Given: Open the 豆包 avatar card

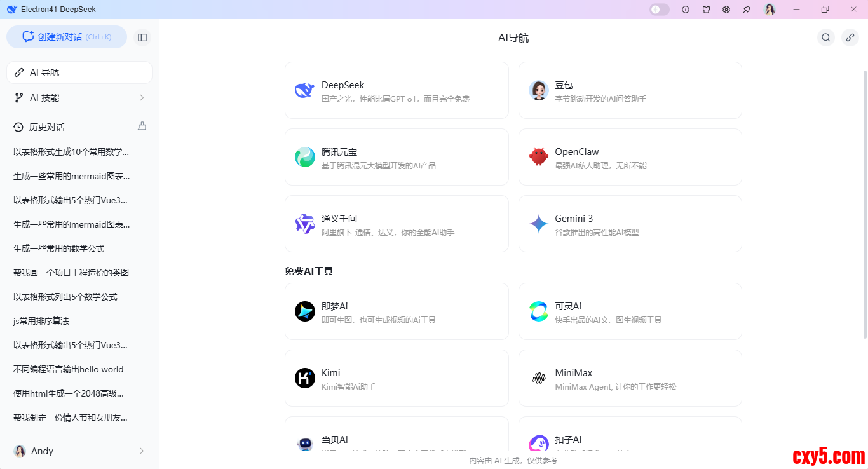Looking at the screenshot, I should pyautogui.click(x=630, y=90).
